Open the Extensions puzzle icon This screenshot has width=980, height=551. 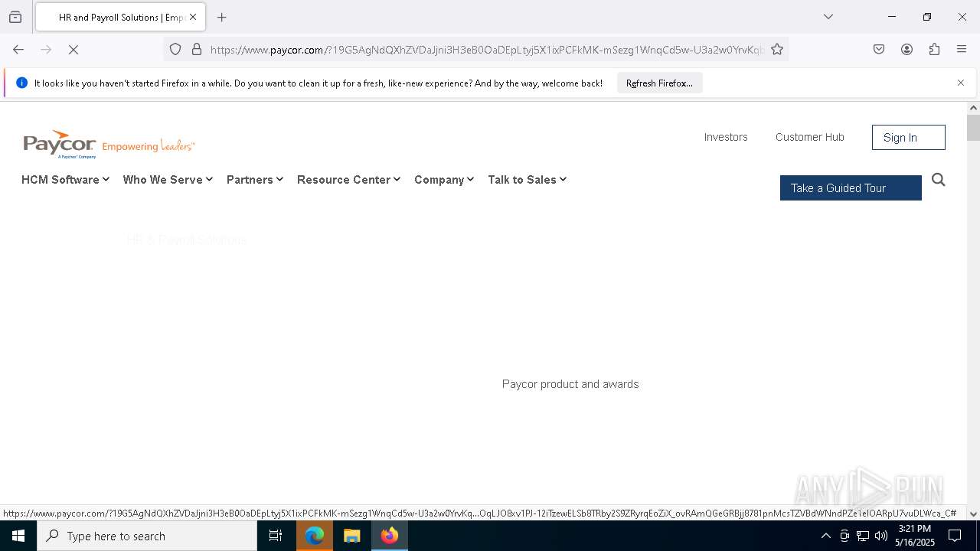pos(934,50)
